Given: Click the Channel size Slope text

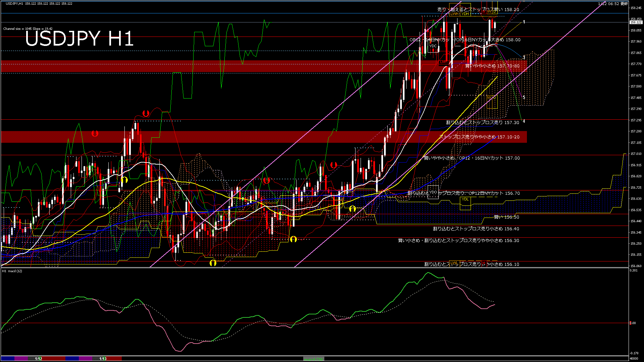Looking at the screenshot, I should click(28, 29).
